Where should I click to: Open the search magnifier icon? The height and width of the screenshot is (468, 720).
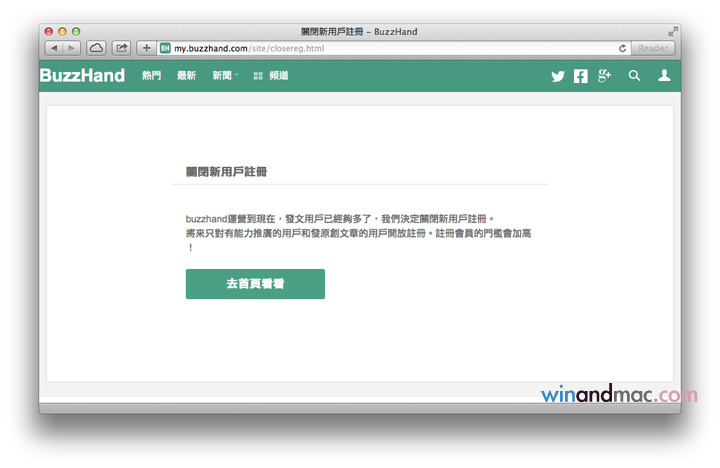634,76
